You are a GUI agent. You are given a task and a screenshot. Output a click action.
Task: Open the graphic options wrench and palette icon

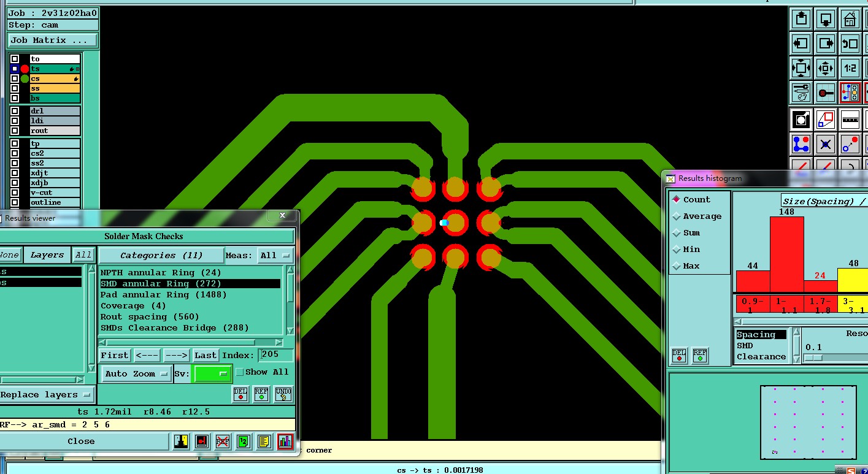tap(801, 93)
